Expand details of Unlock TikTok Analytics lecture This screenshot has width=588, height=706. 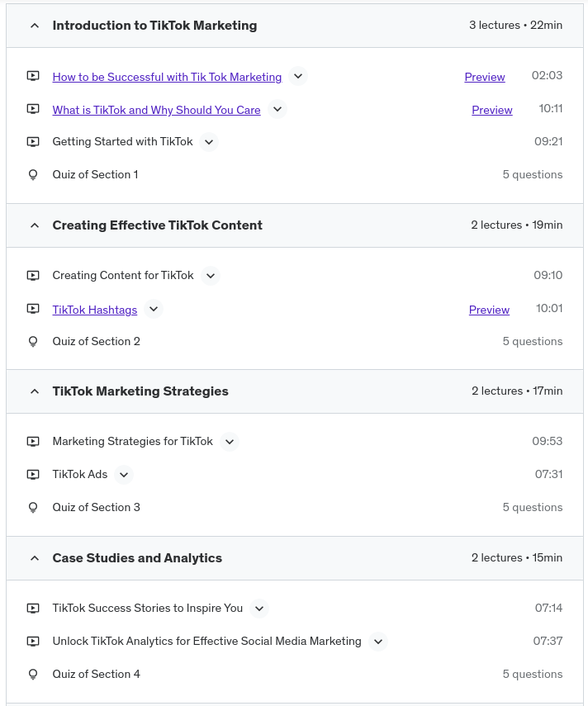pos(377,642)
